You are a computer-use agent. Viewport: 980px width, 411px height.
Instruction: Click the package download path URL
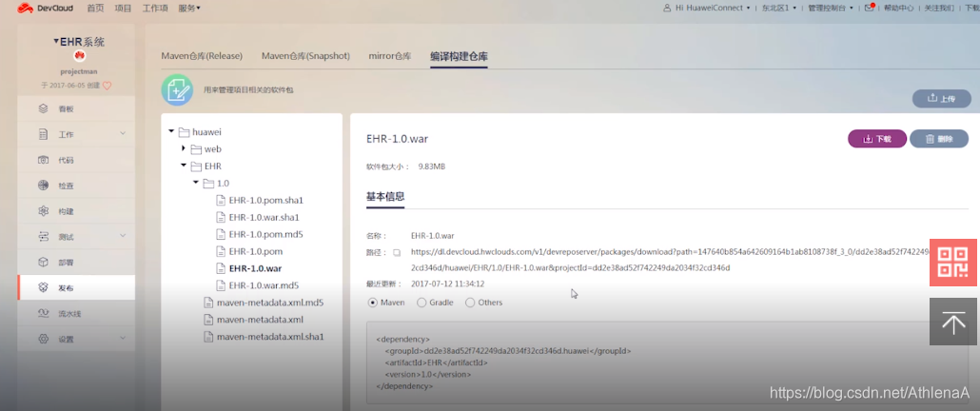tap(670, 260)
